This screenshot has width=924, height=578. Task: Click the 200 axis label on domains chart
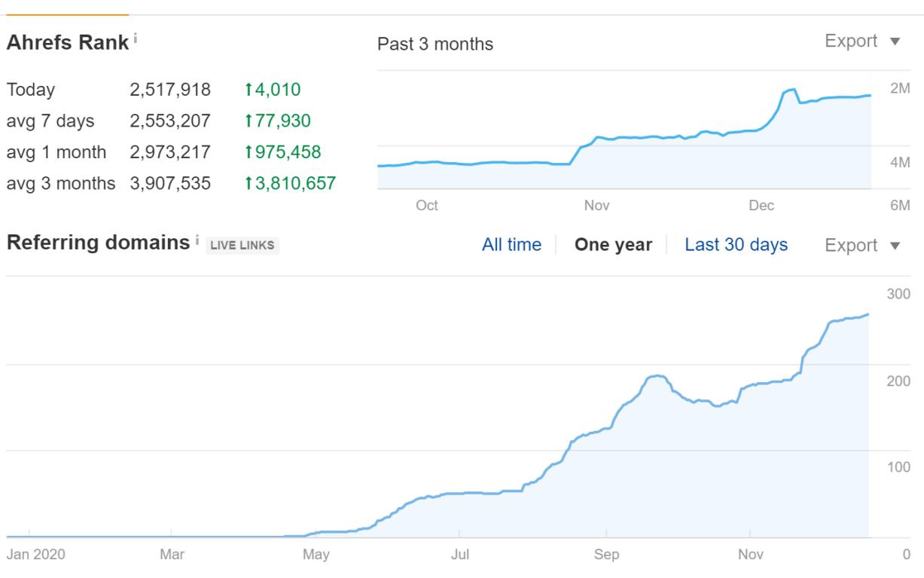(x=898, y=381)
